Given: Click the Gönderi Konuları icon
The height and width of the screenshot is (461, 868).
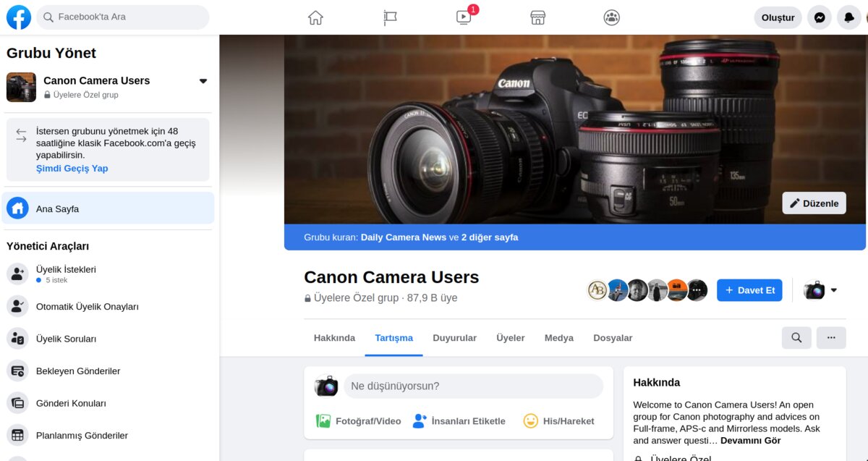Looking at the screenshot, I should (17, 403).
